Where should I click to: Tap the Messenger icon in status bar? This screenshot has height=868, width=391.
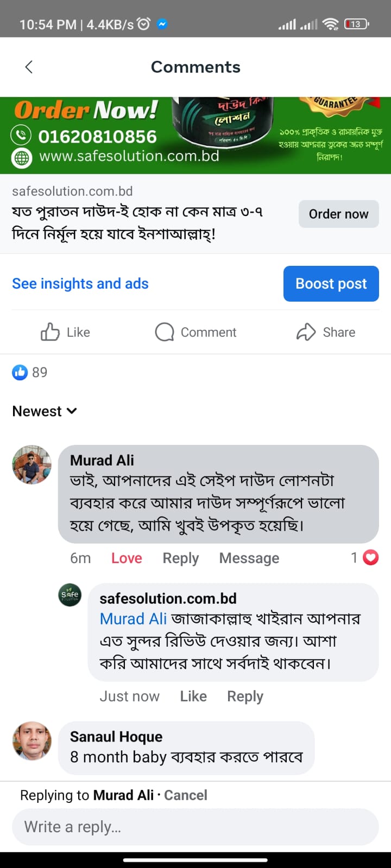tap(162, 24)
